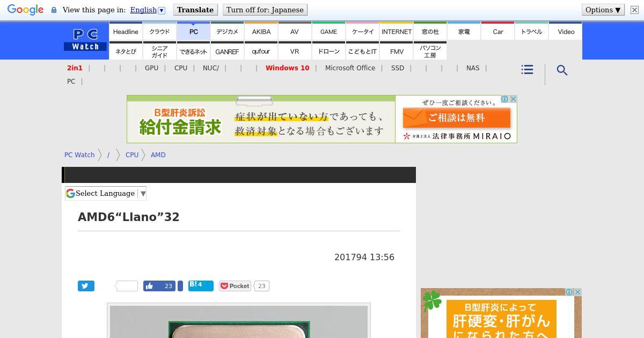Open the GANREF tab
Viewport: 644px width, 338px height.
(x=227, y=52)
